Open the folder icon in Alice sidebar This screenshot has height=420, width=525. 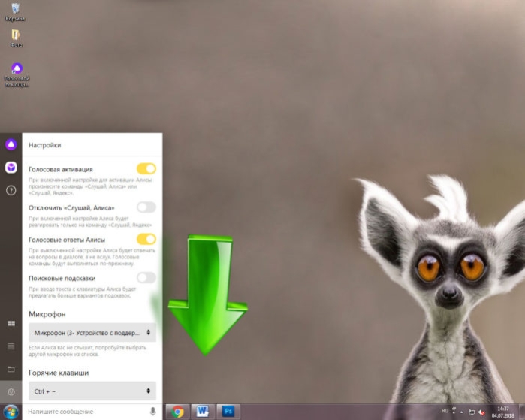pyautogui.click(x=11, y=369)
